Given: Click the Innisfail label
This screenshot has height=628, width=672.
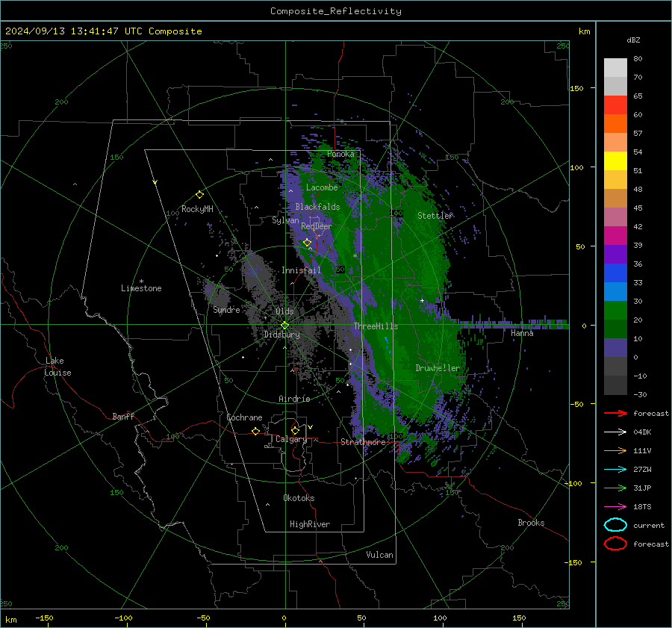Looking at the screenshot, I should pos(301,270).
